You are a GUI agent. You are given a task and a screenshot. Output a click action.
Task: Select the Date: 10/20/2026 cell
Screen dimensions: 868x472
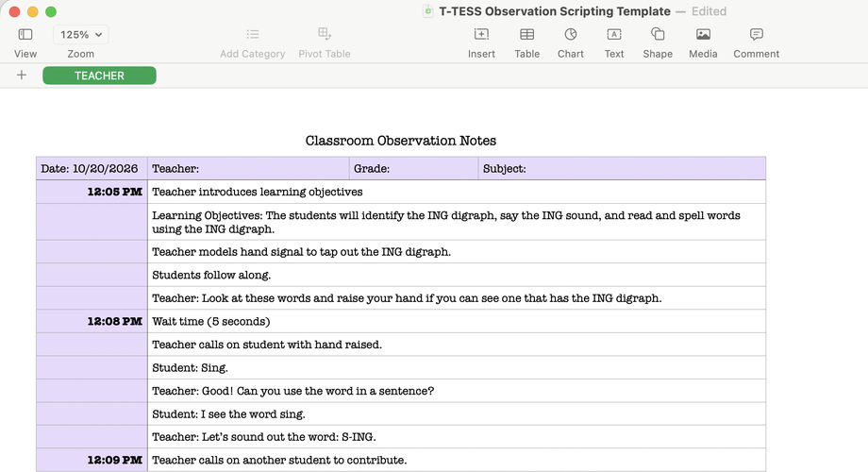(92, 168)
